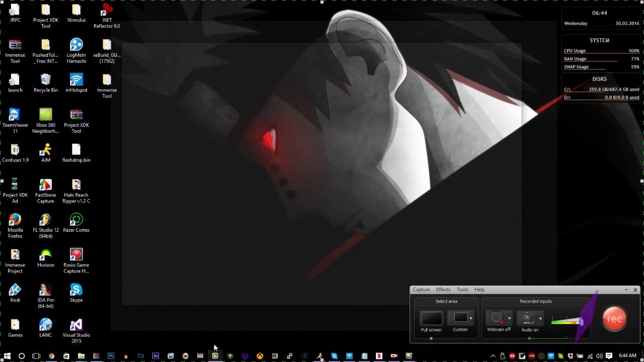
Task: Open Cortana search circle on taskbar
Action: point(22,356)
